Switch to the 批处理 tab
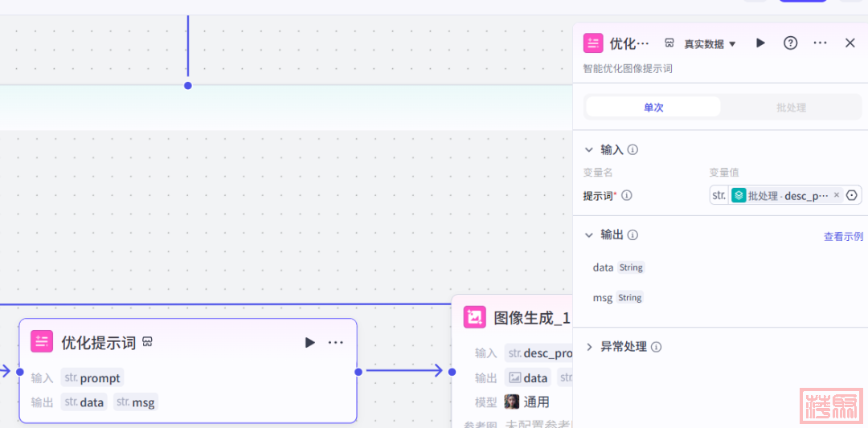 tap(791, 108)
